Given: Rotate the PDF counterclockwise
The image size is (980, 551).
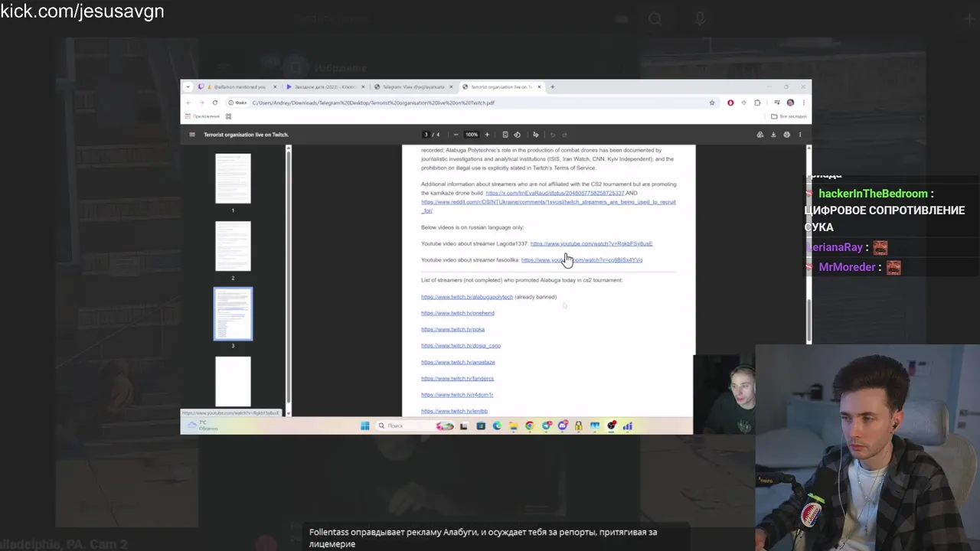Looking at the screenshot, I should click(517, 135).
